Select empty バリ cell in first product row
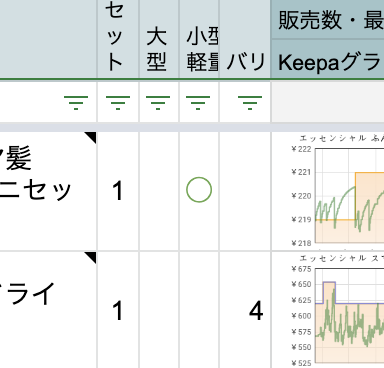Image resolution: width=384 pixels, height=368 pixels. pos(245,191)
